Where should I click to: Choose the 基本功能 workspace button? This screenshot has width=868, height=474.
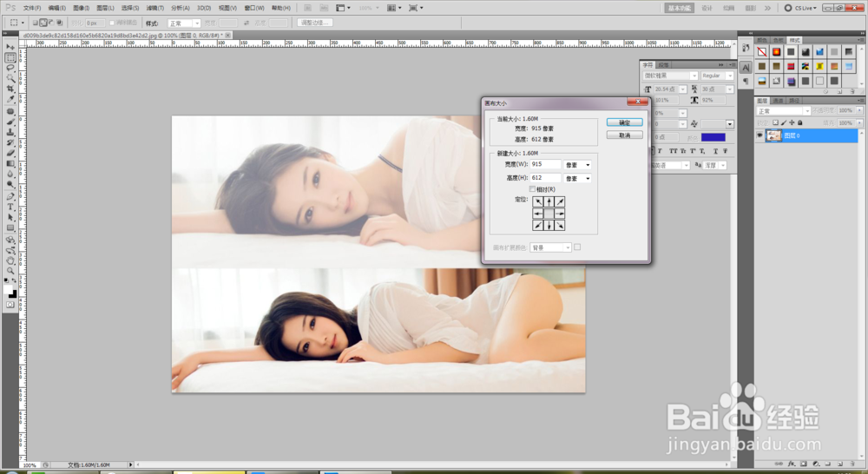pyautogui.click(x=680, y=8)
